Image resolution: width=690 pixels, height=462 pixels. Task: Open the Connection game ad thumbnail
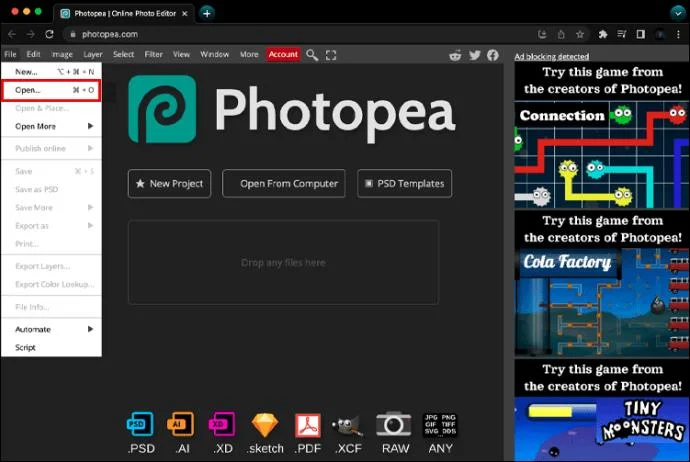pos(602,155)
